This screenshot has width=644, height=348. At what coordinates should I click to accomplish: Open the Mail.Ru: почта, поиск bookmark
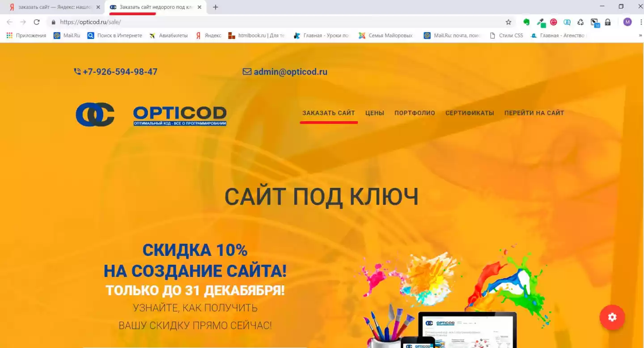click(452, 35)
